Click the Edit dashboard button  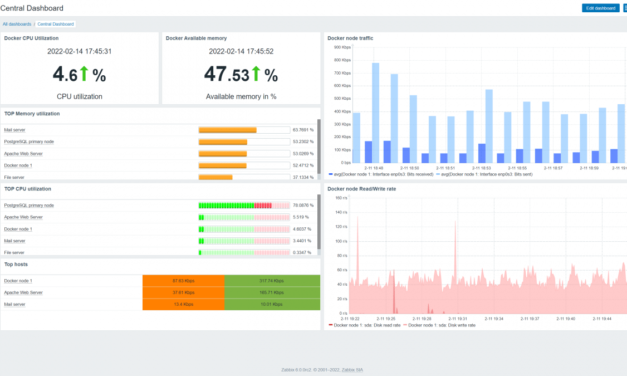point(601,8)
